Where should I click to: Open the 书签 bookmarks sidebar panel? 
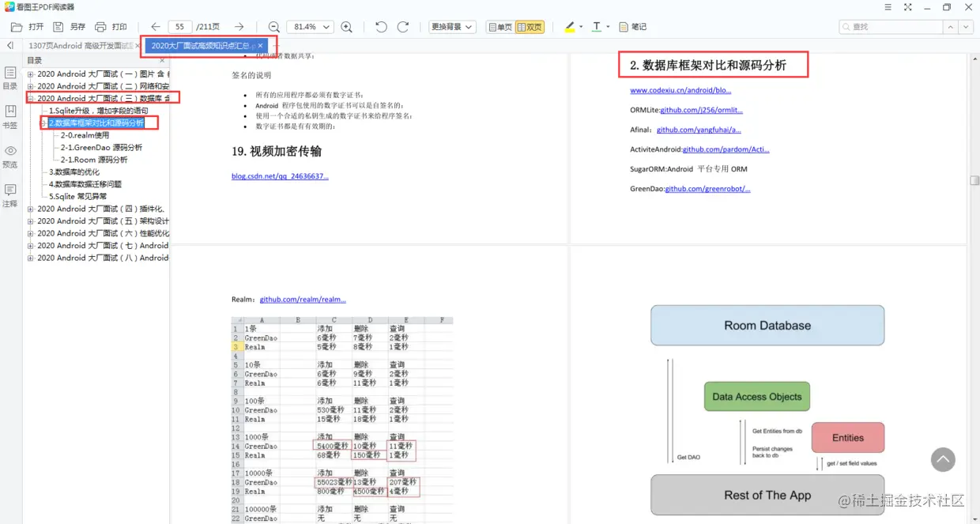click(x=10, y=117)
